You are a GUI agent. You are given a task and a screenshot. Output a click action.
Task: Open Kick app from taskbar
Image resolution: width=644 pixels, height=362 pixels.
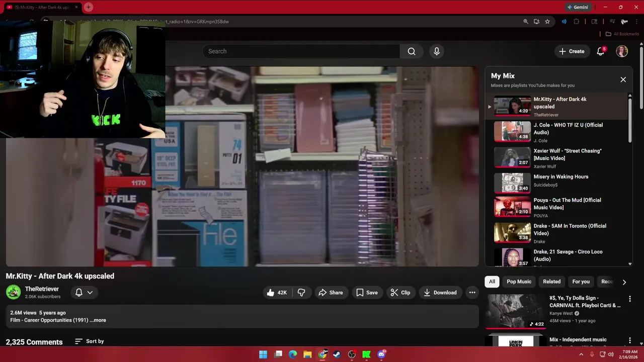click(x=367, y=354)
